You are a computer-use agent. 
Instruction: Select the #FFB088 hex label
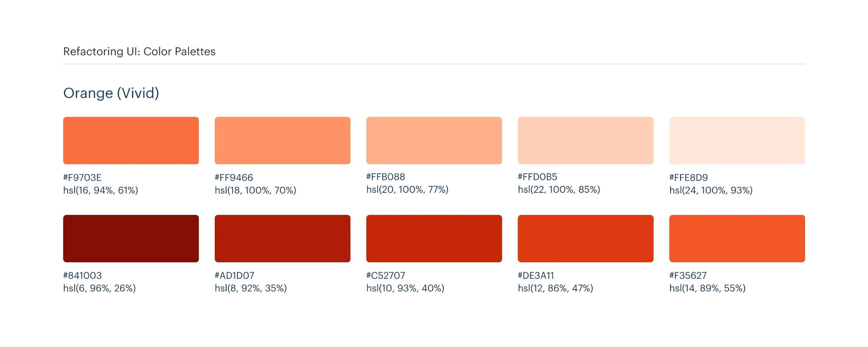[385, 177]
